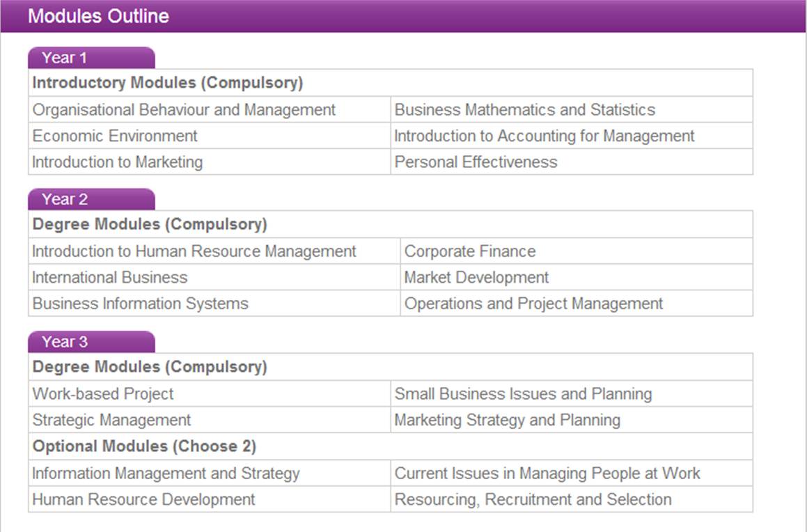Click Business Mathematics and Statistics module
Screen dimensions: 807x532
pyautogui.click(x=524, y=110)
